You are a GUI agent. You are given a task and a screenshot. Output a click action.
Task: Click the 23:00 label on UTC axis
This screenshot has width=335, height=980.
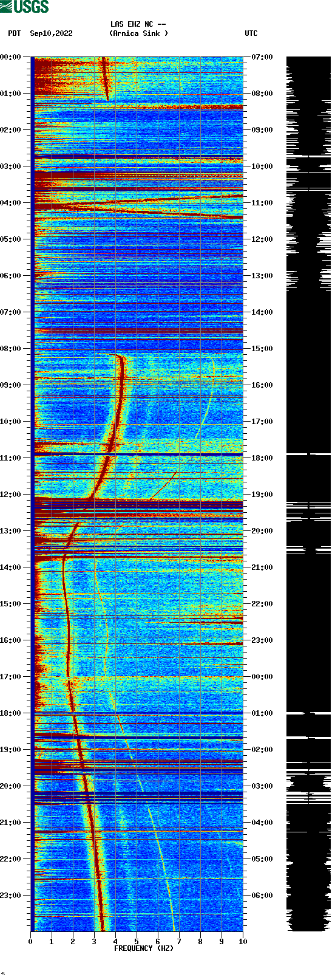click(262, 640)
